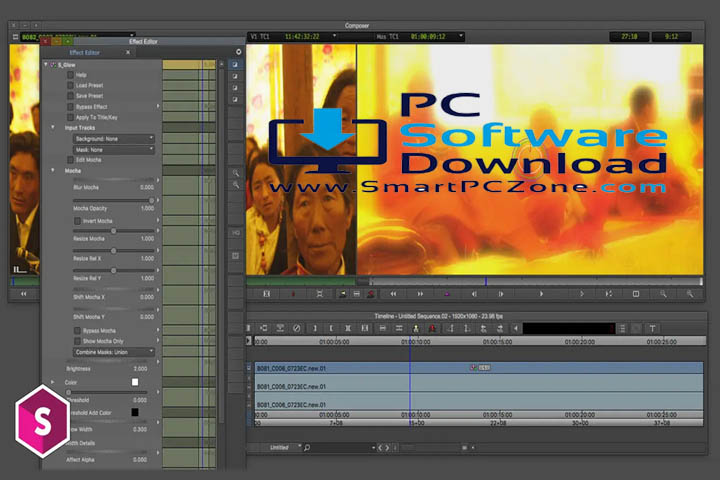Image resolution: width=720 pixels, height=480 pixels.
Task: Click 01:00:15:00 on the upper timeline timecode ruler
Action: coord(497,342)
